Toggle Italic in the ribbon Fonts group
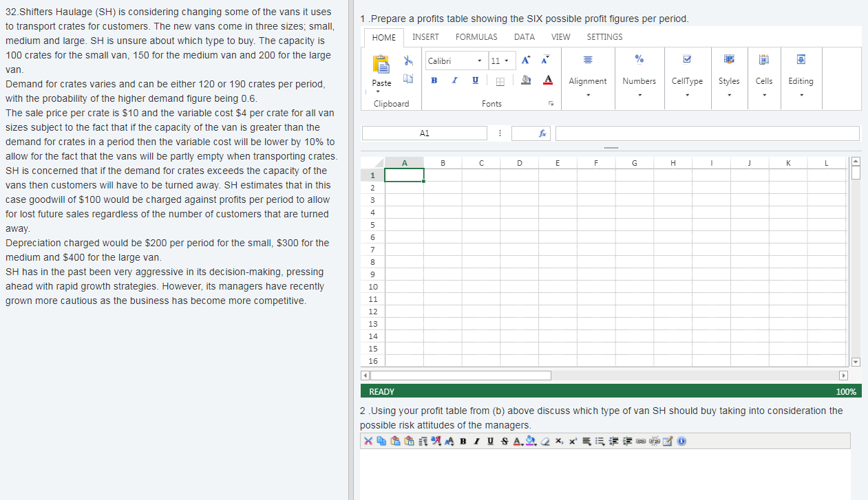This screenshot has height=500, width=868. (x=454, y=80)
